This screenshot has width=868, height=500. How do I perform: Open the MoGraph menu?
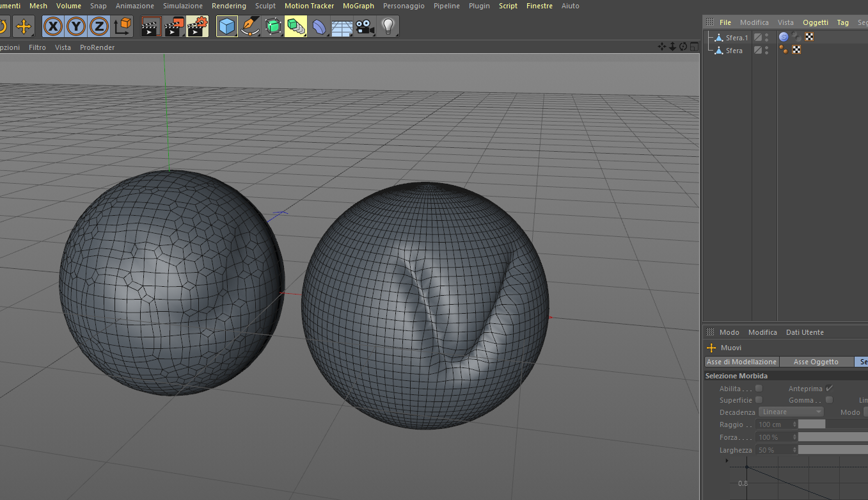358,6
